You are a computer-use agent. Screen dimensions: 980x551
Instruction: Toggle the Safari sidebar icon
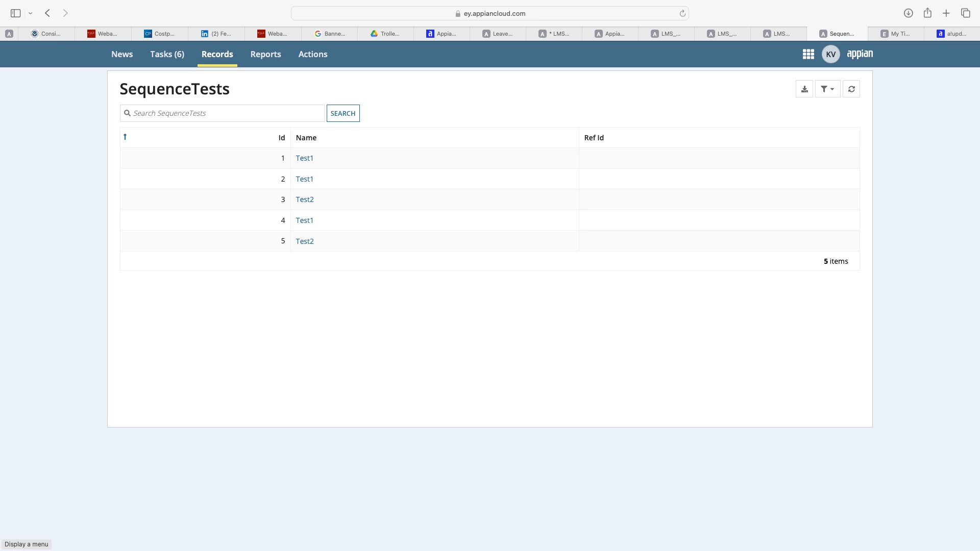(15, 13)
